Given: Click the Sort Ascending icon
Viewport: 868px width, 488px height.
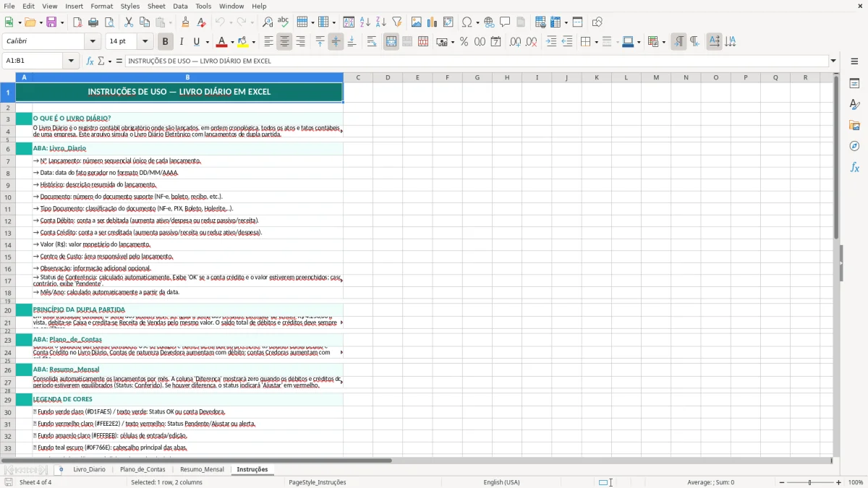Looking at the screenshot, I should pos(365,22).
